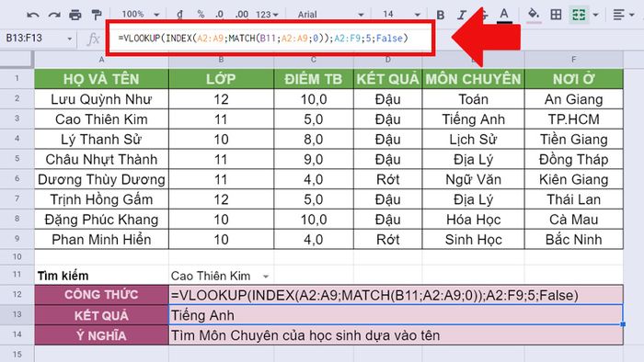This screenshot has width=644, height=362.
Task: Toggle italic formatting
Action: tap(462, 16)
